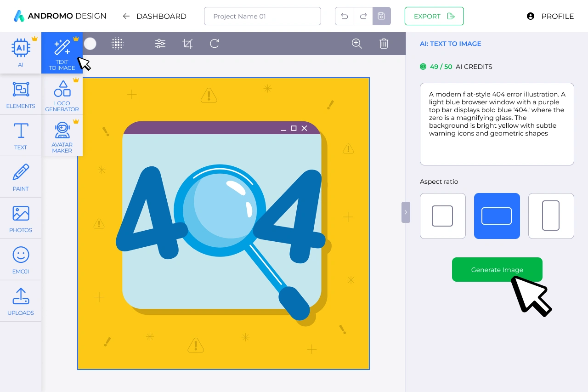Collapse the right panel with chevron

[x=406, y=212]
